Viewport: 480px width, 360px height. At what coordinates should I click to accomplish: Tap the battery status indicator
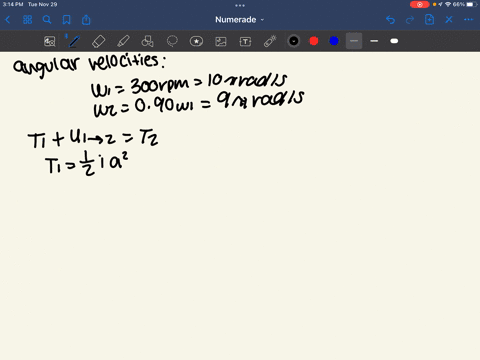coord(472,4)
